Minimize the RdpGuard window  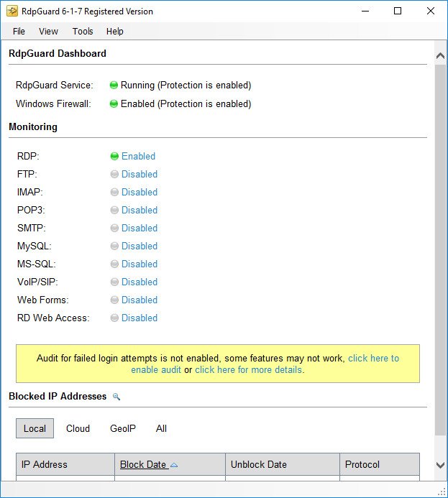(365, 11)
